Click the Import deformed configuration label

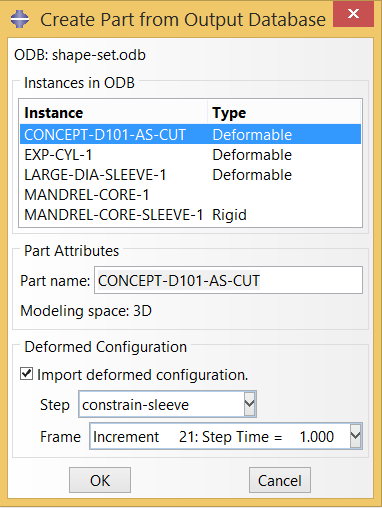pos(143,375)
